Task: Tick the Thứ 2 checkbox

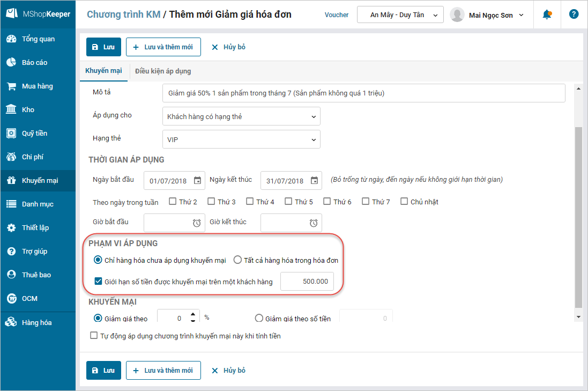Action: coord(173,202)
